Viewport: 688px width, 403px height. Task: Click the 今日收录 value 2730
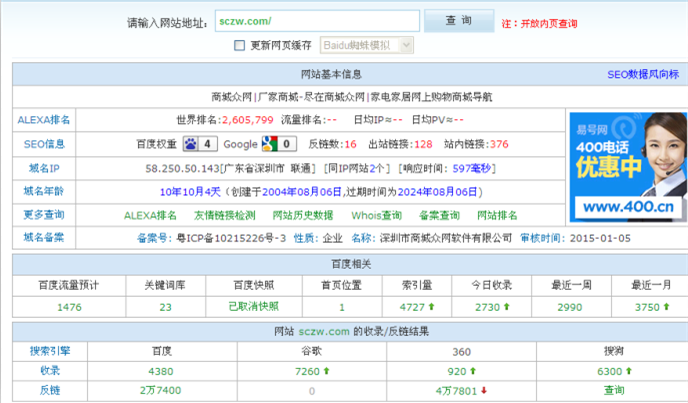coord(487,307)
